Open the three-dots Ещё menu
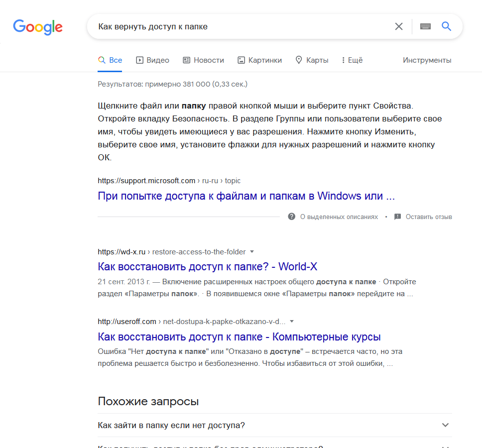The width and height of the screenshot is (482, 448). click(352, 60)
